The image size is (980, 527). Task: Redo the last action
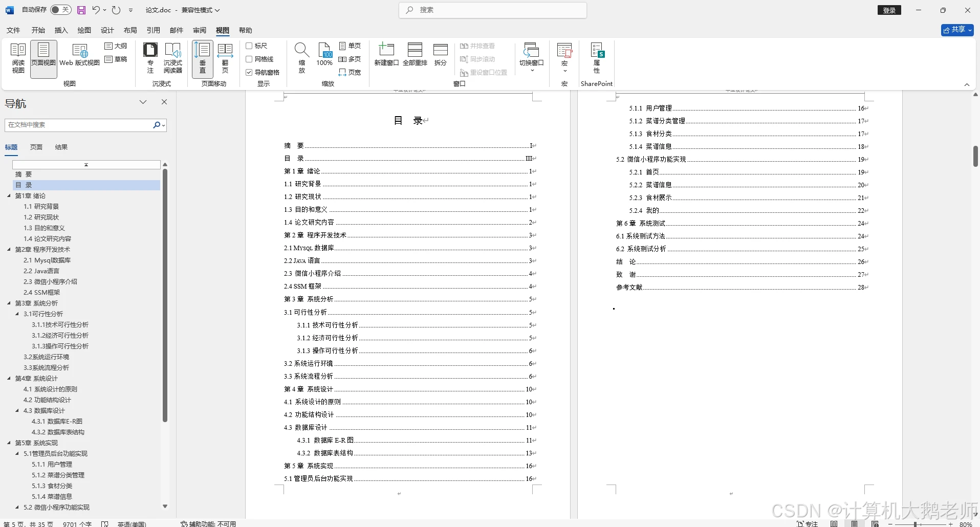click(116, 10)
